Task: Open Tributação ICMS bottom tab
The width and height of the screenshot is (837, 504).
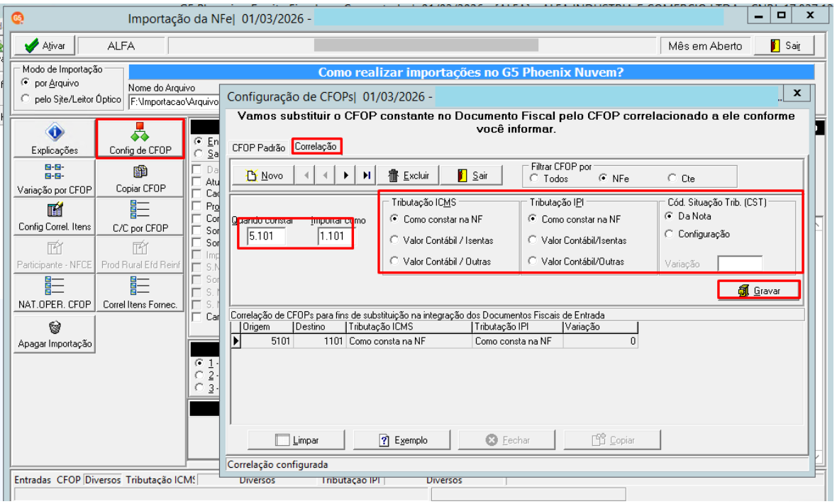Action: coord(160,480)
